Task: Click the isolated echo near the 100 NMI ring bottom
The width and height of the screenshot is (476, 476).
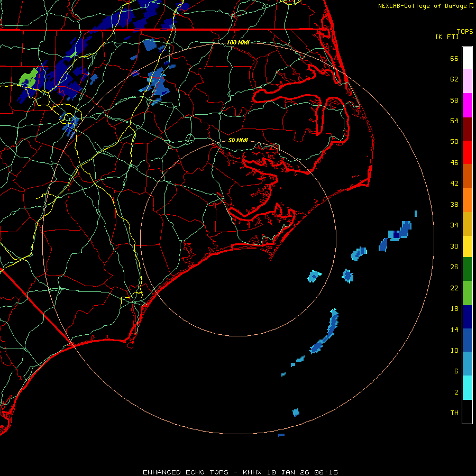Action: point(296,412)
